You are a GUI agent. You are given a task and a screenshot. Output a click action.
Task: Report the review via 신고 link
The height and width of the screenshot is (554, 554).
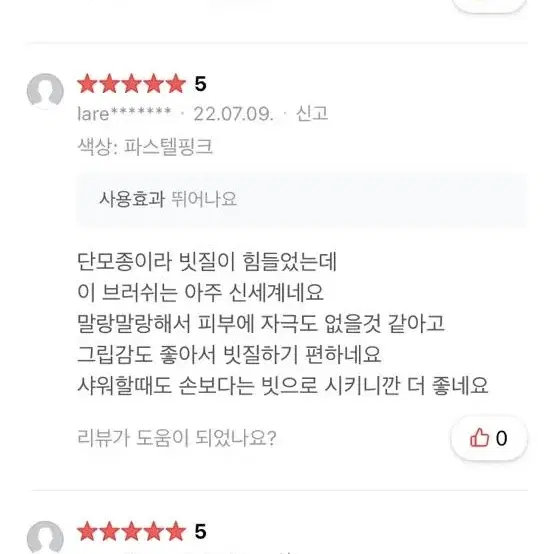click(x=312, y=114)
